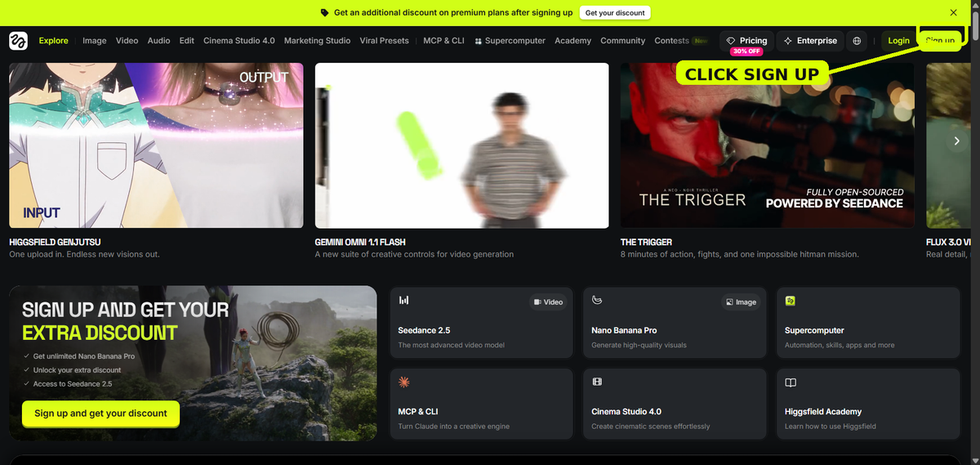Open the Community nav link
The width and height of the screenshot is (980, 465).
tap(622, 41)
